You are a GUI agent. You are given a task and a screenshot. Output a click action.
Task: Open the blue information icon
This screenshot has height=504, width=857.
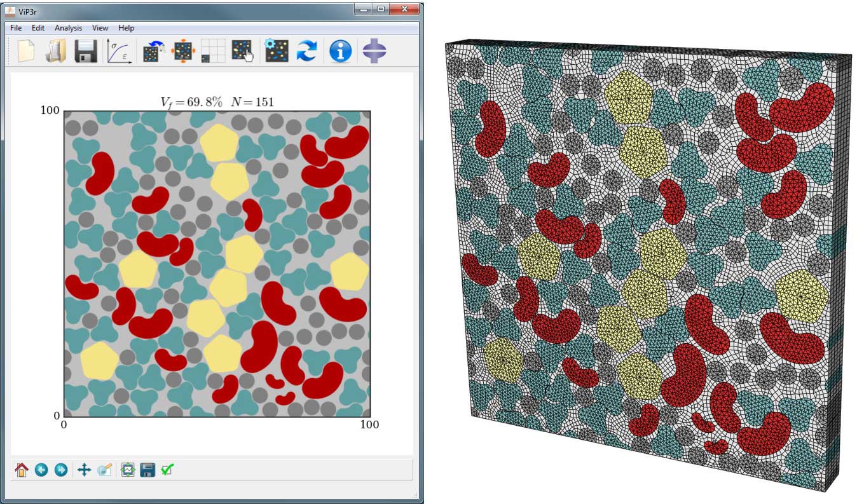[341, 51]
